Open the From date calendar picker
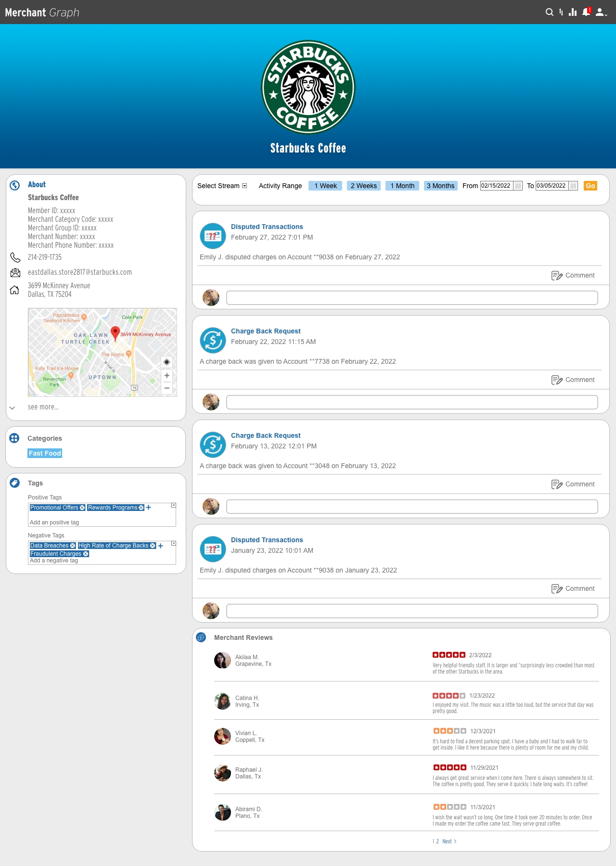Viewport: 616px width, 866px height. (518, 186)
